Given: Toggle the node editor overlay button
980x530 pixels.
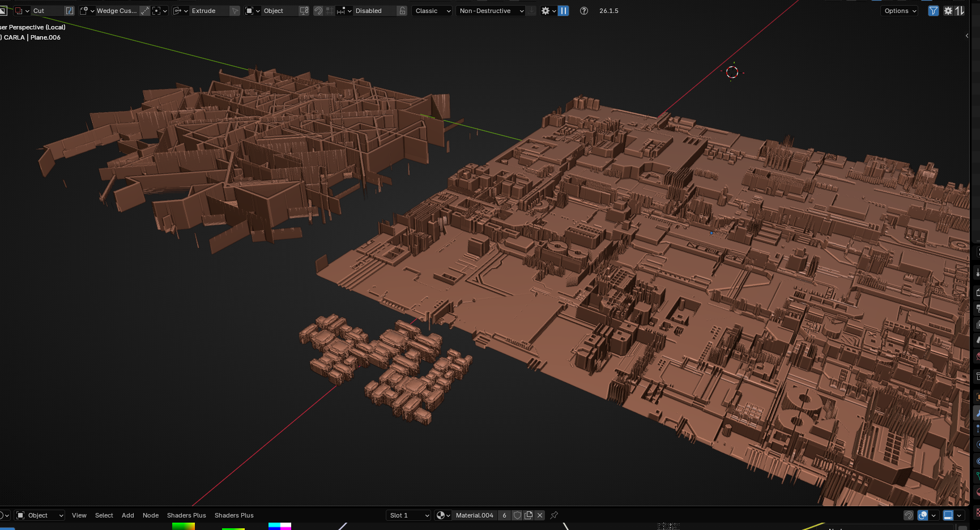Looking at the screenshot, I should pyautogui.click(x=923, y=515).
